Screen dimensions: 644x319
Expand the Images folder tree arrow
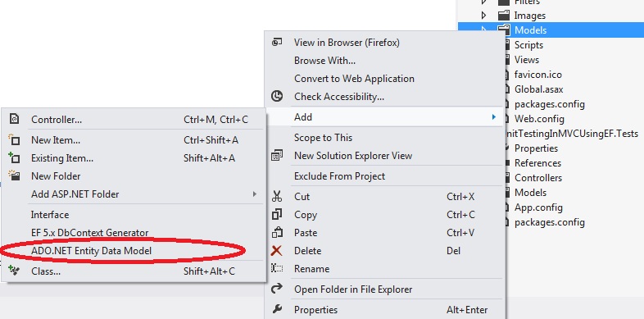(484, 16)
